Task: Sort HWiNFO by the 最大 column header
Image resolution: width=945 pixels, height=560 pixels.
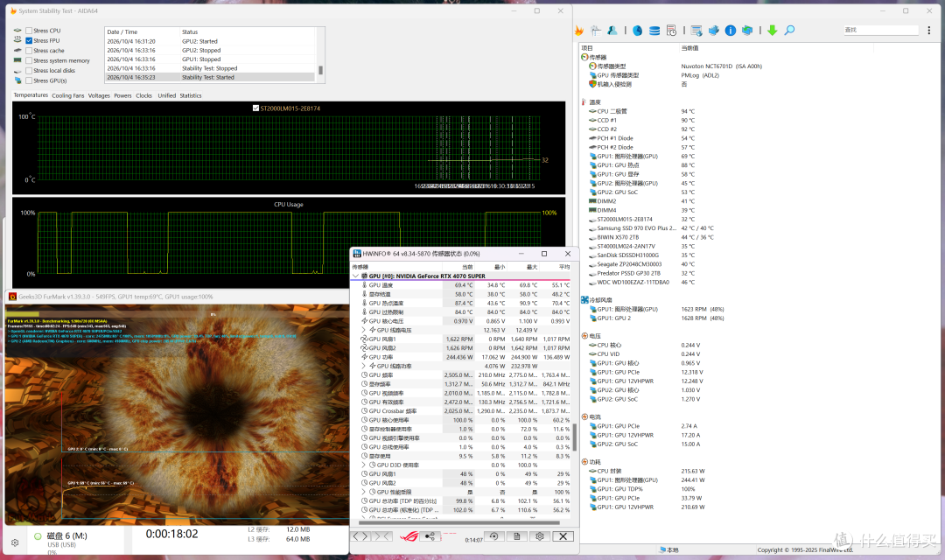Action: (522, 267)
